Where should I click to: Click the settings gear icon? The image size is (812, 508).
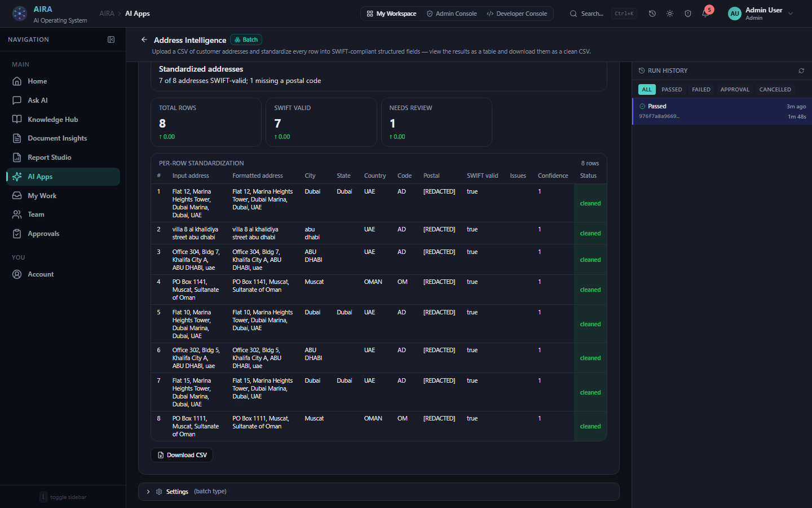point(159,492)
